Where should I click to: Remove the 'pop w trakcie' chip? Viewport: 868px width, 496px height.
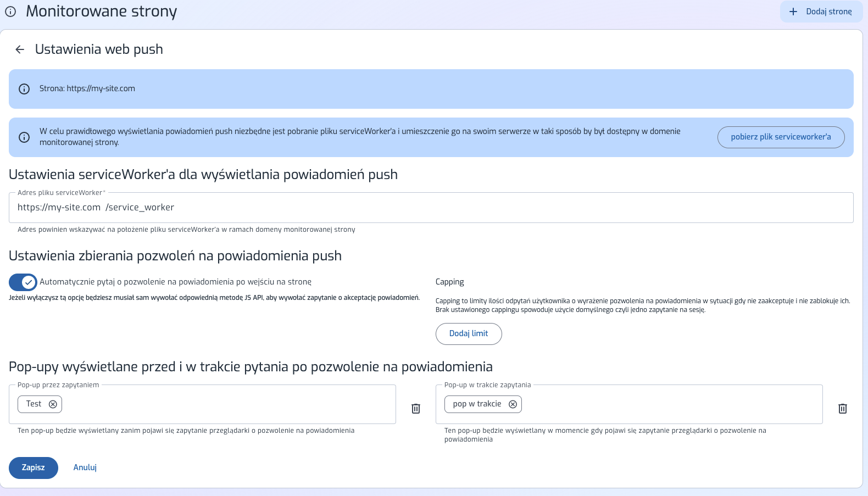(513, 404)
